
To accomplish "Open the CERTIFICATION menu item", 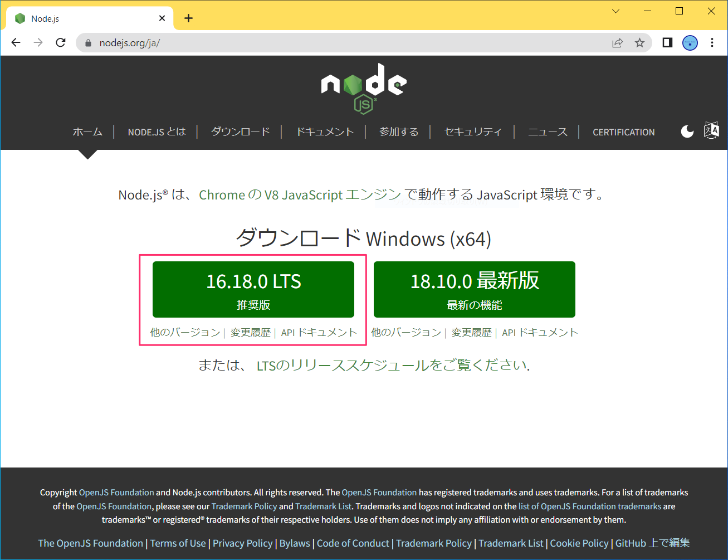I will pos(624,132).
